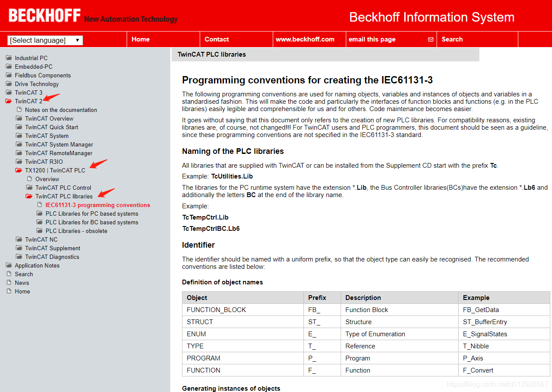The height and width of the screenshot is (392, 552).
Task: Collapse the open TX1200 TwinCAT PLC folder icon
Action: 19,170
